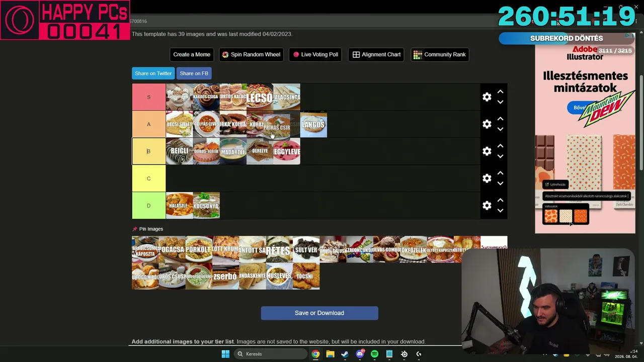
Task: Move tier D row up
Action: pyautogui.click(x=500, y=201)
